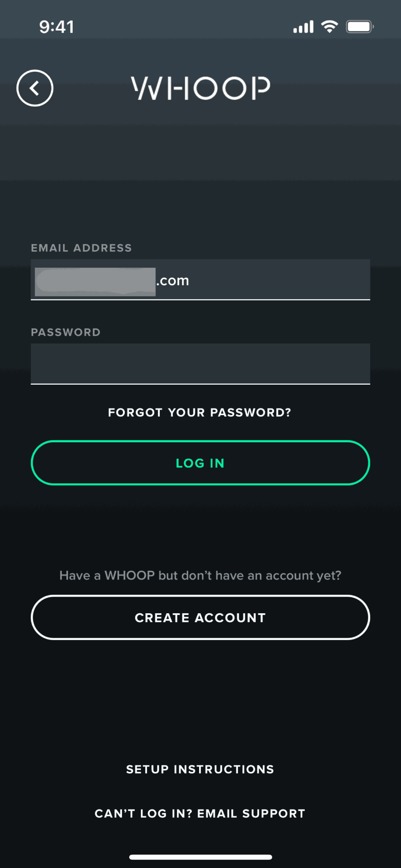
Task: Tap the WHOOP logo in the header
Action: (200, 88)
